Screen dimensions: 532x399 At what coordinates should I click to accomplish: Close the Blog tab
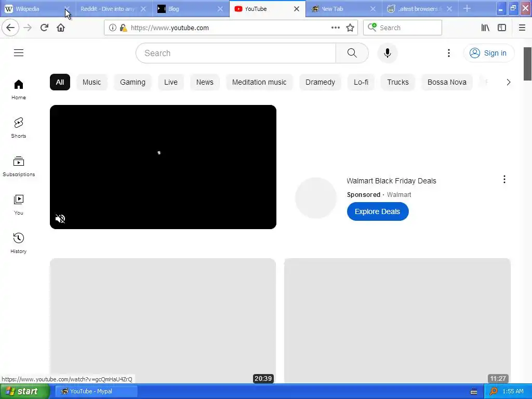[220, 9]
